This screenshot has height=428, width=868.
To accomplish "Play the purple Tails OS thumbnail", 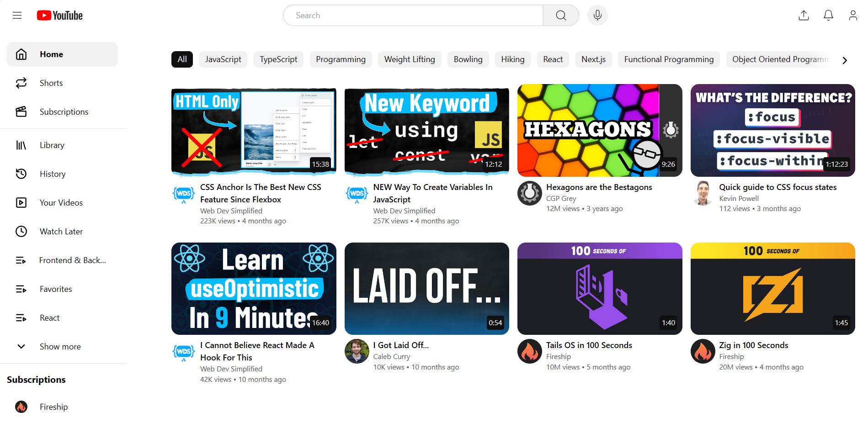I will coord(600,289).
